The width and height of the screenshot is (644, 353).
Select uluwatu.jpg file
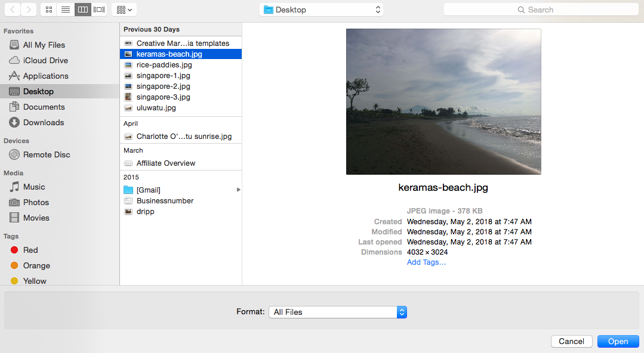point(181,107)
